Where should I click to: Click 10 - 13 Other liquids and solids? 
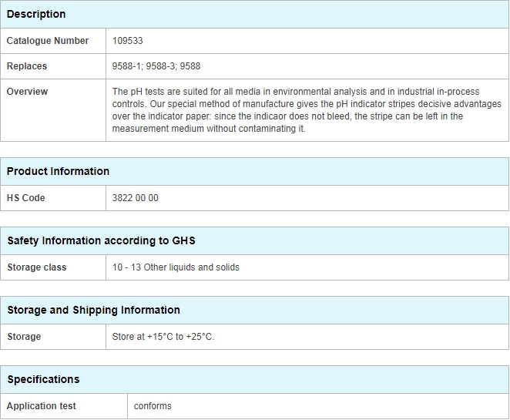click(x=176, y=267)
